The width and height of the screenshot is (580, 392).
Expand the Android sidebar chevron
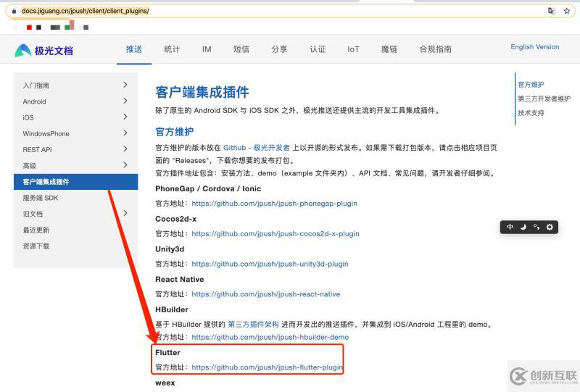click(125, 101)
